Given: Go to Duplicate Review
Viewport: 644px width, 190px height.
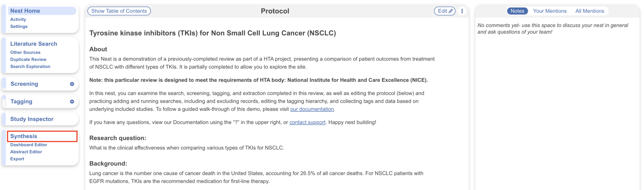Looking at the screenshot, I should tap(28, 59).
